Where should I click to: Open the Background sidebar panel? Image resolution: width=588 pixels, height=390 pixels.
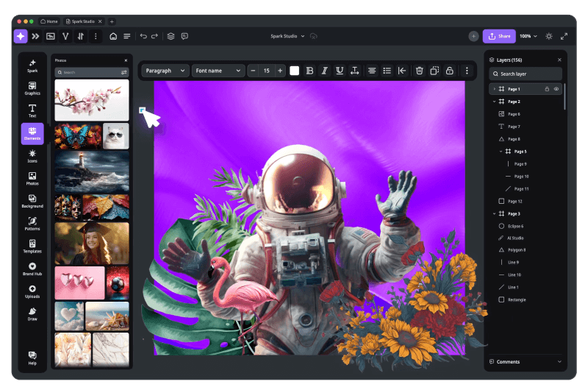coord(32,201)
